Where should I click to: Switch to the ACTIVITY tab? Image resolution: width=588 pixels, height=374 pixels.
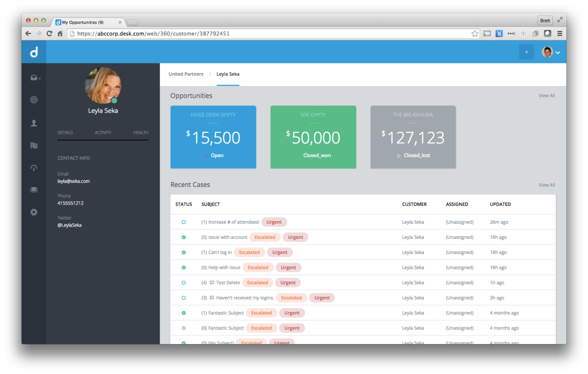click(x=103, y=132)
